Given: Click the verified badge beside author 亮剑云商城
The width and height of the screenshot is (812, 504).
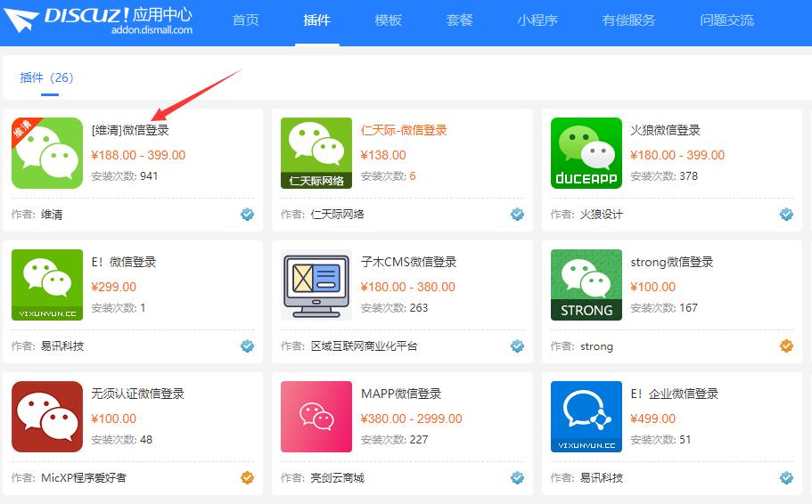Looking at the screenshot, I should click(x=517, y=477).
